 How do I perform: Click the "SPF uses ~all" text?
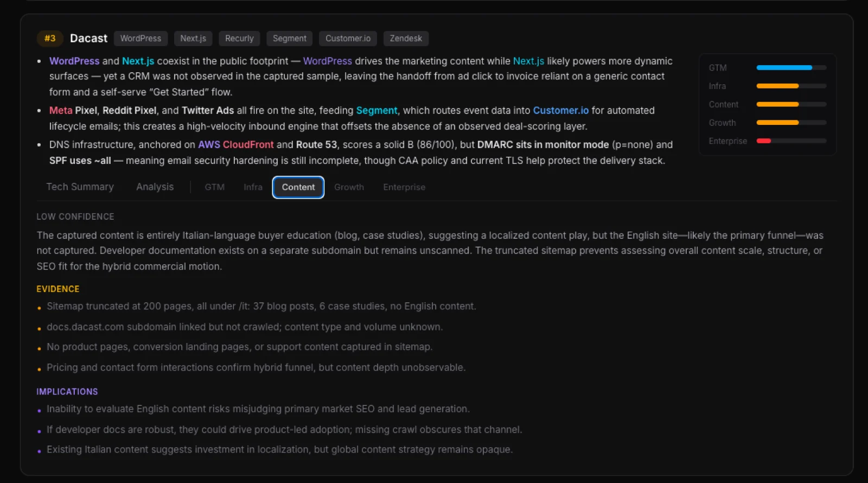coord(80,161)
